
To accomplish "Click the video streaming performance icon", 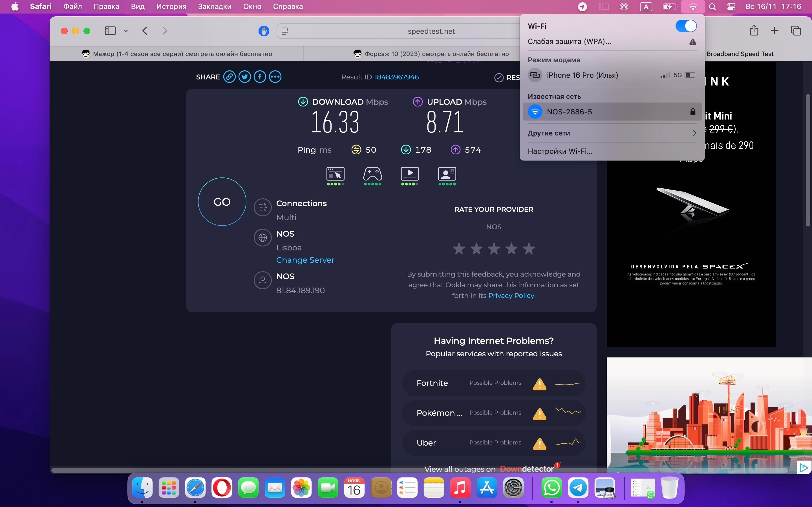I will tap(410, 174).
